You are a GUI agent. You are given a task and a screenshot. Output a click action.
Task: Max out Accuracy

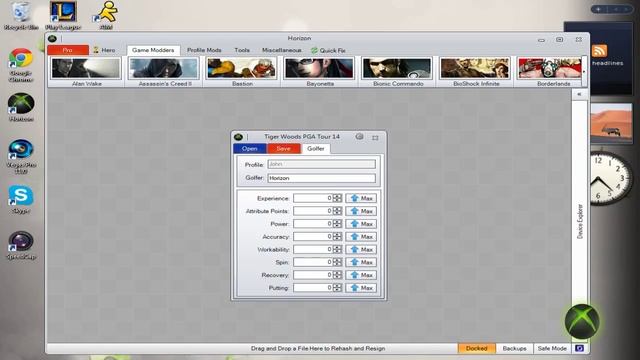(361, 237)
